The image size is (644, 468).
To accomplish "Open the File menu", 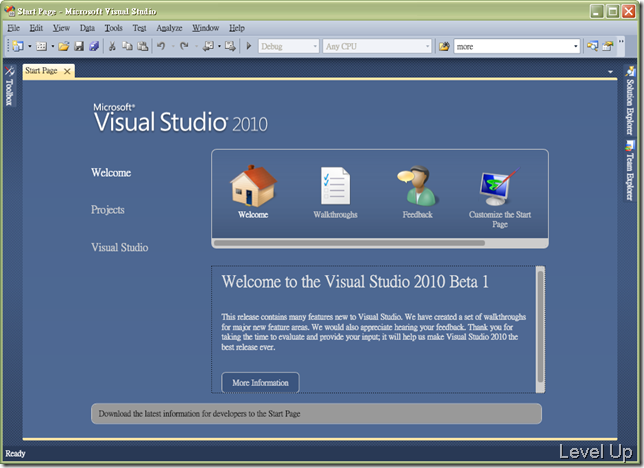I will (x=14, y=28).
